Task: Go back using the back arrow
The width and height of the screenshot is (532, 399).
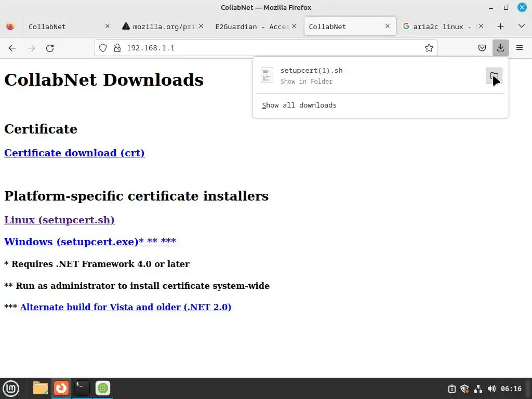Action: click(x=12, y=48)
